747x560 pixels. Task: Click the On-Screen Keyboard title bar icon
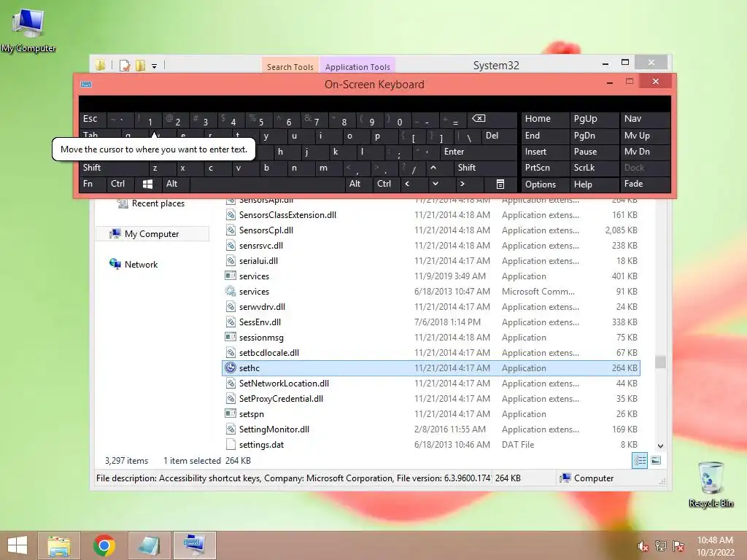[86, 85]
